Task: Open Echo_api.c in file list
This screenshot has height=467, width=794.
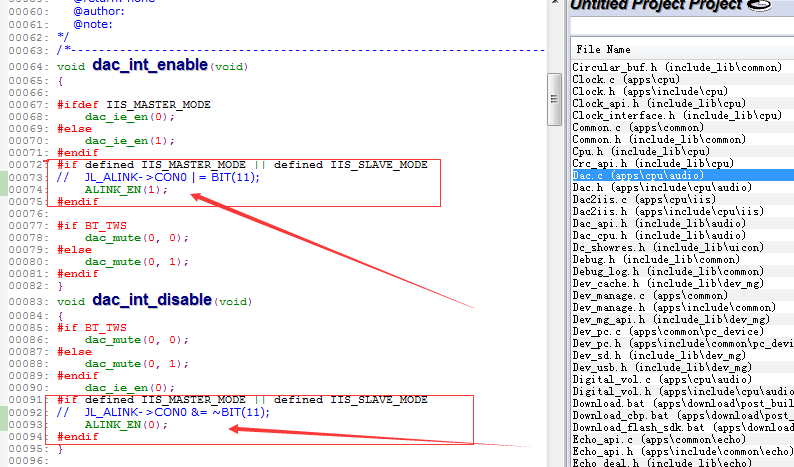Action: [659, 440]
